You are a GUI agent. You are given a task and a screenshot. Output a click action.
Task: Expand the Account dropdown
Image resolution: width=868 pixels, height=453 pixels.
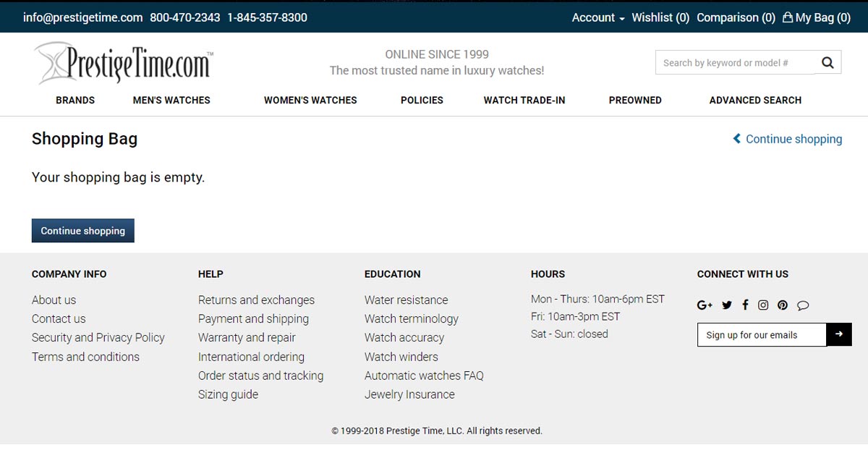[x=598, y=17]
